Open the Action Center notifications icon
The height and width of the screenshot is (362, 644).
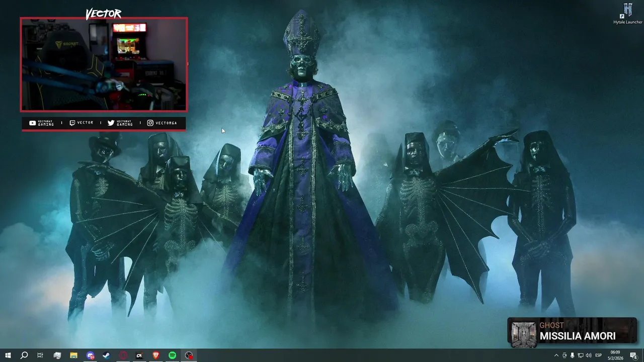(633, 355)
